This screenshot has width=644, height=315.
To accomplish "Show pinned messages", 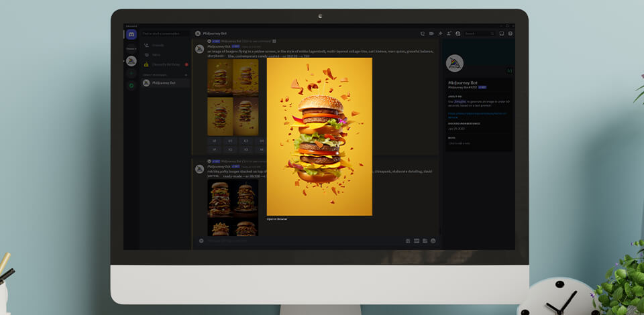I will tap(440, 34).
